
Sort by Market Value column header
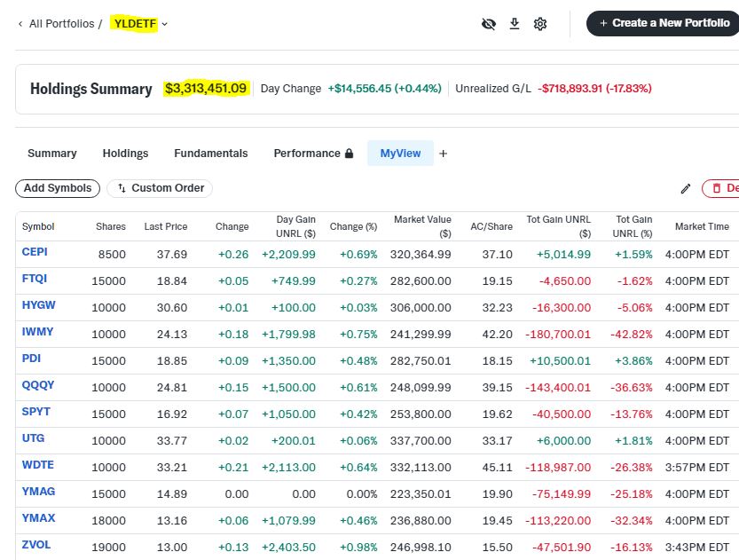pos(421,226)
